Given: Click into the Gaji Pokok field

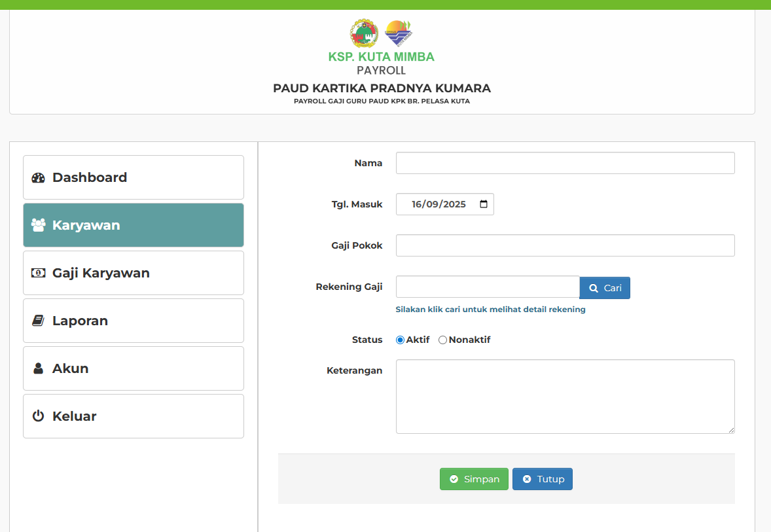Looking at the screenshot, I should tap(565, 245).
